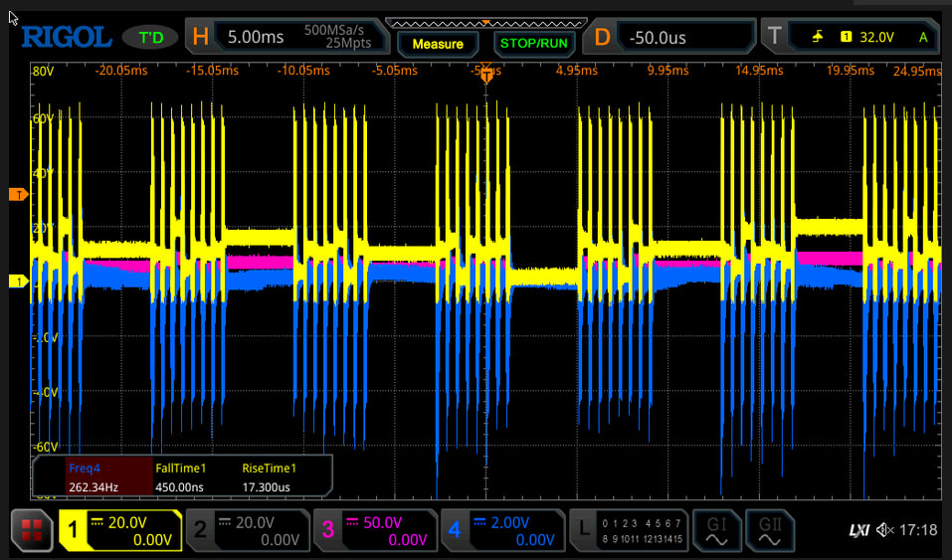952x560 pixels.
Task: Open the delay D icon
Action: point(602,37)
